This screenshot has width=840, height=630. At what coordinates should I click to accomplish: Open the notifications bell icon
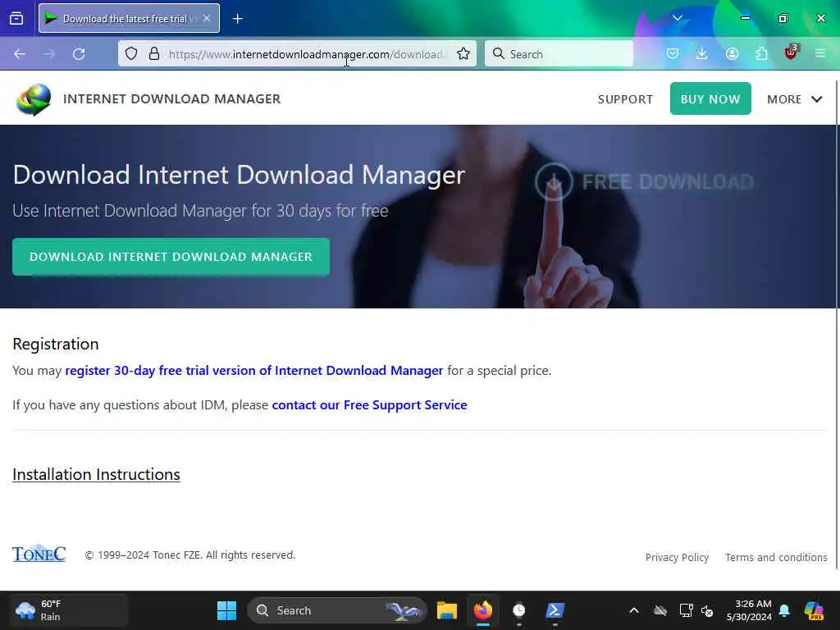pos(784,610)
